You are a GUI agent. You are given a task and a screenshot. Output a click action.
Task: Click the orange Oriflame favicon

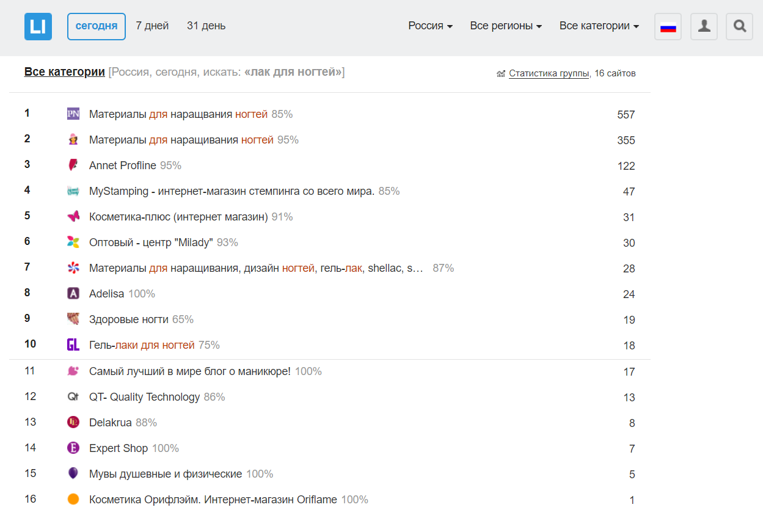pos(73,499)
